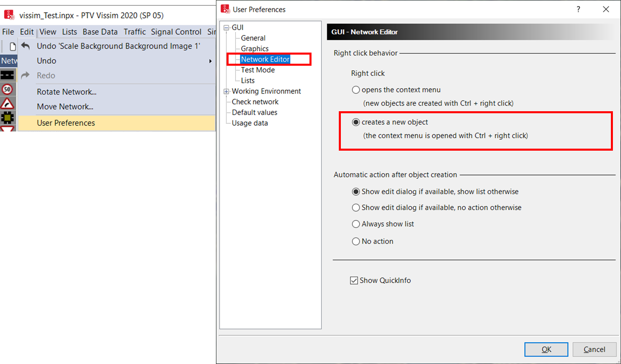Open the View menu
Viewport: 621px width, 364px height.
(48, 32)
